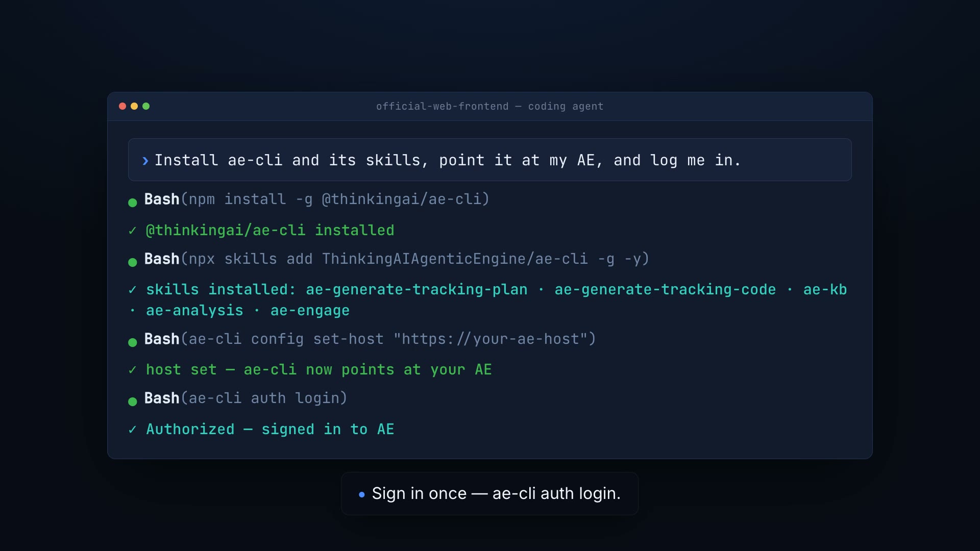Click the red close window dot

(x=122, y=106)
